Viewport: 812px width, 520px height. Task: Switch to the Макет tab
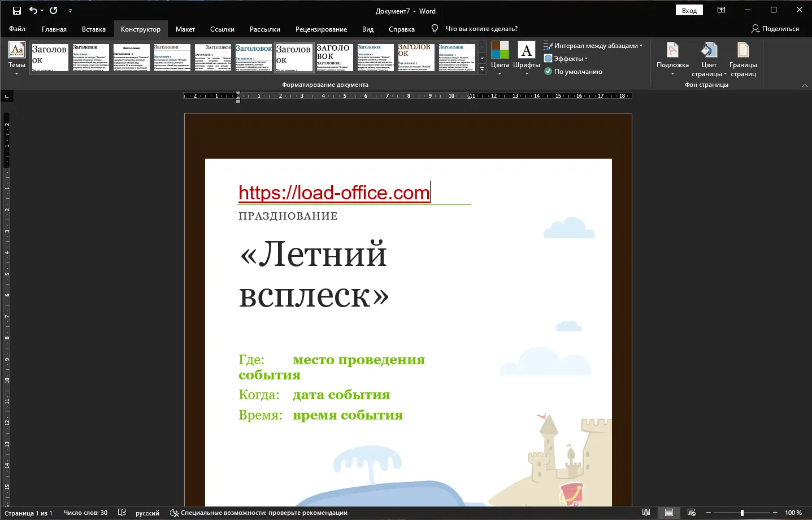(185, 29)
